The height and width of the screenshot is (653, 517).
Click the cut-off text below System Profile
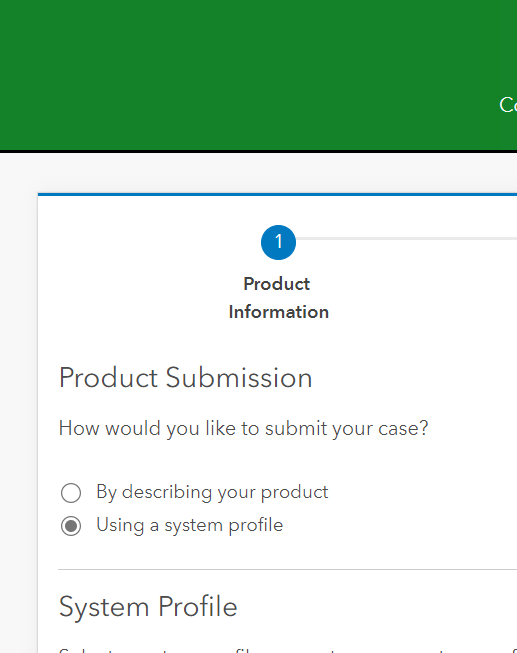[287, 650]
